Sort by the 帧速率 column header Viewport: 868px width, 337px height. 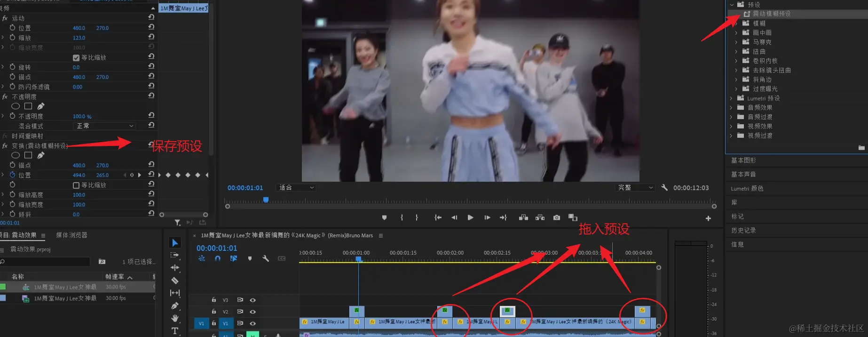115,277
